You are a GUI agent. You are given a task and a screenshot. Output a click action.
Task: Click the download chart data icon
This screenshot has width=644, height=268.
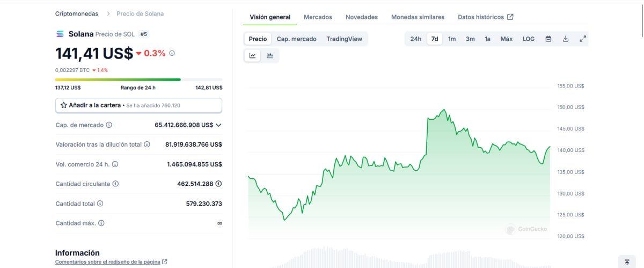click(565, 39)
